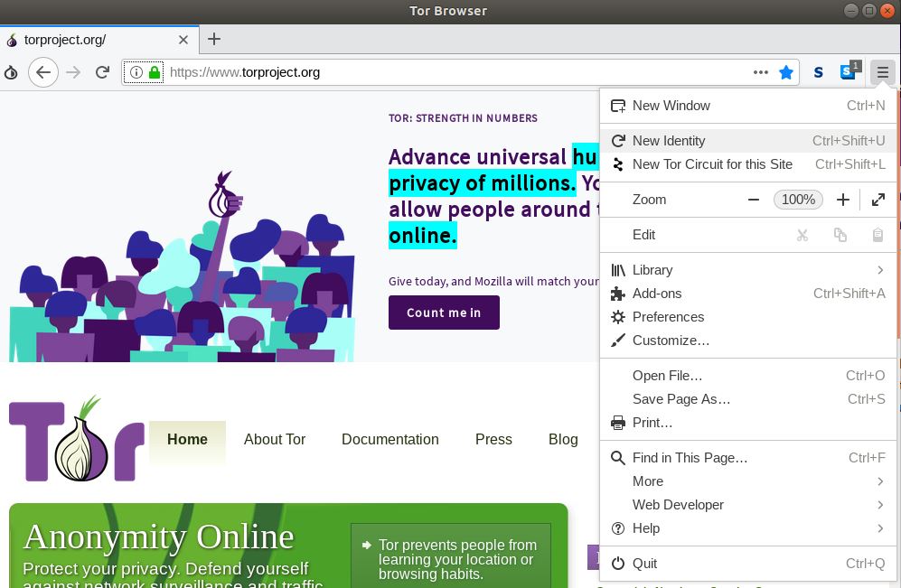
Task: Click TOR: STRENGTH IN NUMBERS text
Action: [x=463, y=118]
